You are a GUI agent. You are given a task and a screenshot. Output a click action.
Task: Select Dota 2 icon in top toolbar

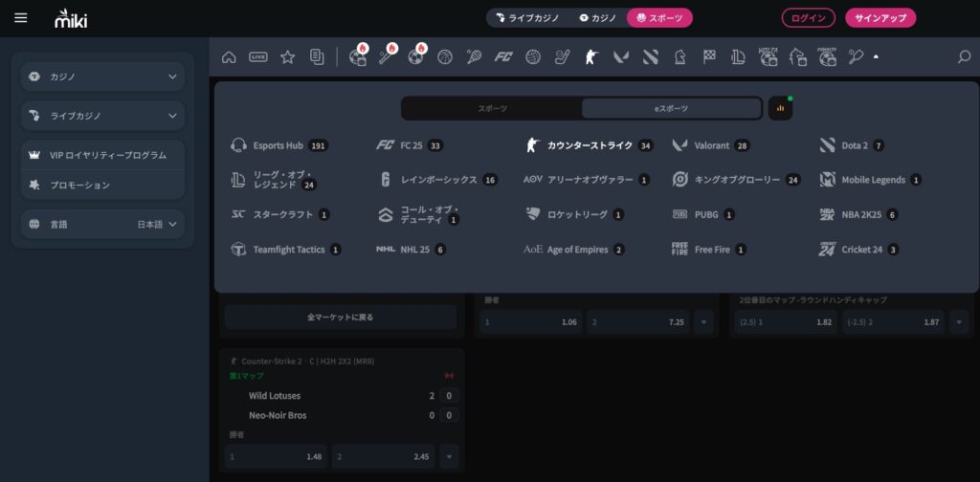click(x=650, y=56)
